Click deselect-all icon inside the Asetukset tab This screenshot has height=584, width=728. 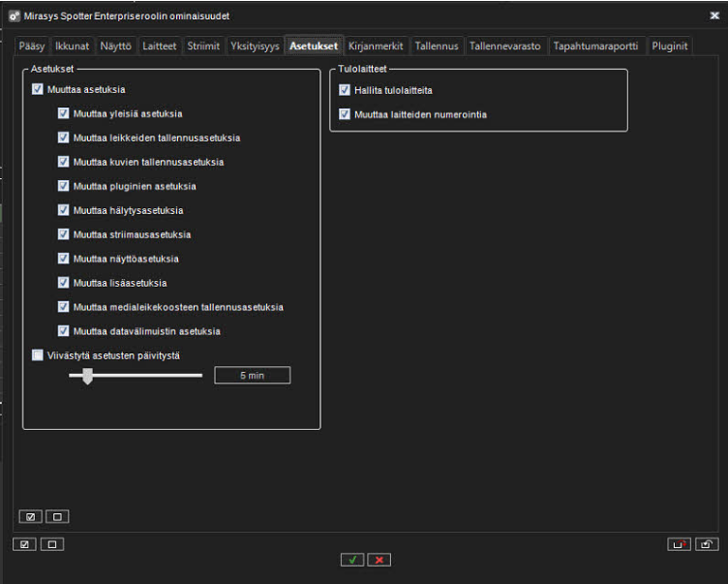pyautogui.click(x=56, y=516)
